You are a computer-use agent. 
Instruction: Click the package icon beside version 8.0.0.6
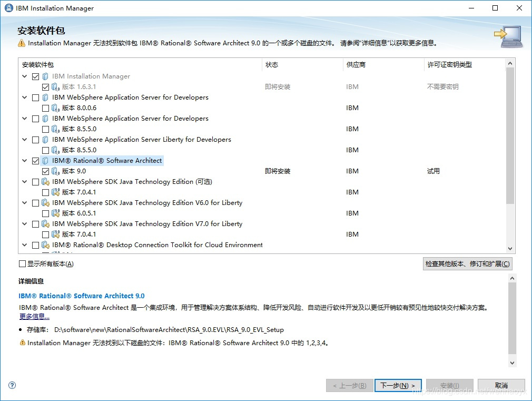[x=55, y=108]
